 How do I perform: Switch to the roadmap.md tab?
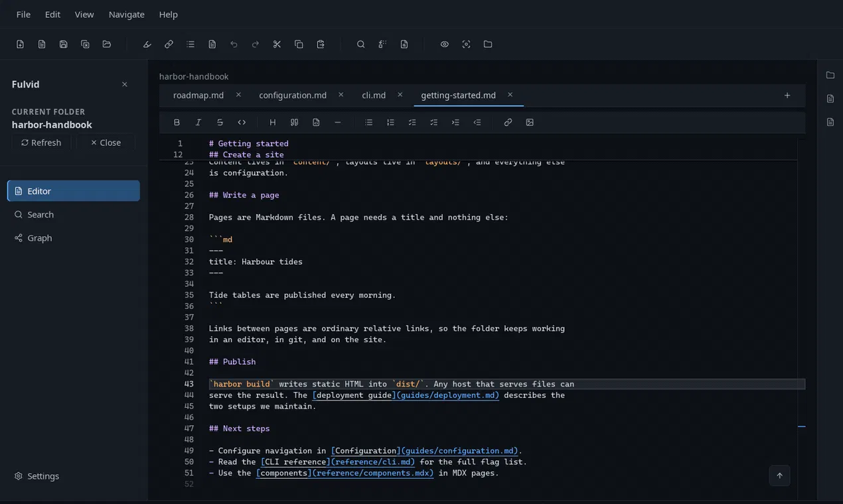[198, 95]
